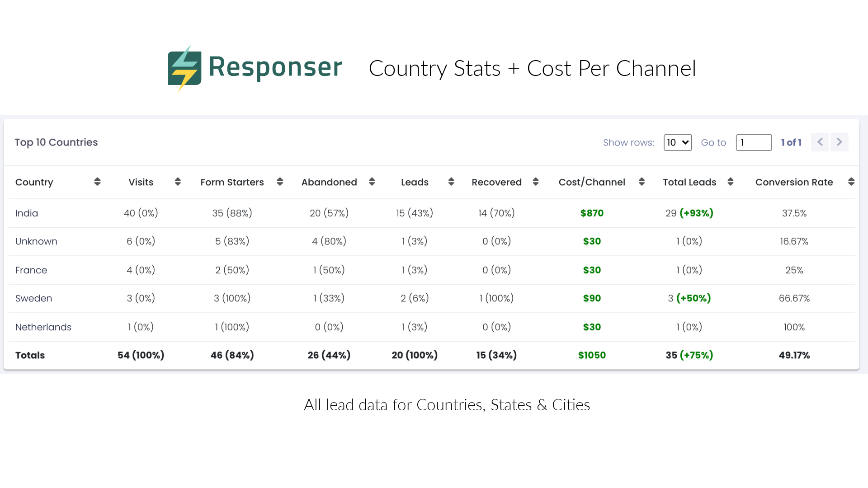Click the Country column header
This screenshot has width=868, height=488.
click(34, 182)
